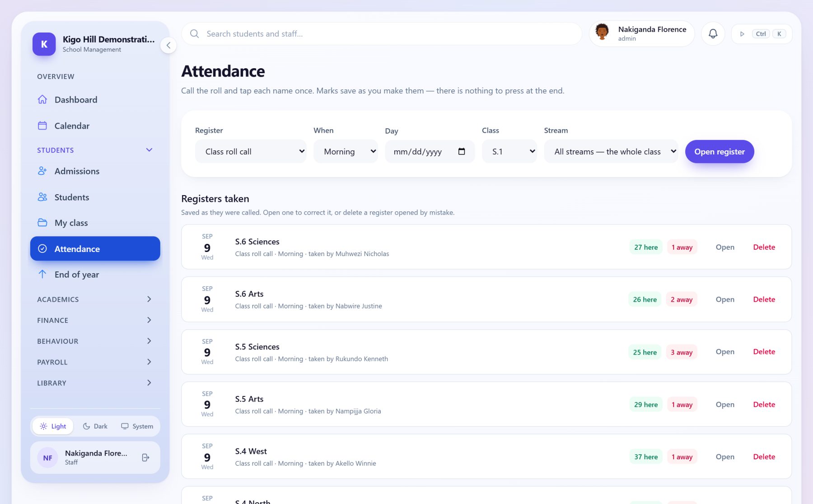Open the Register dropdown showing Class roll call
Screen dimensions: 813x504
click(x=251, y=151)
